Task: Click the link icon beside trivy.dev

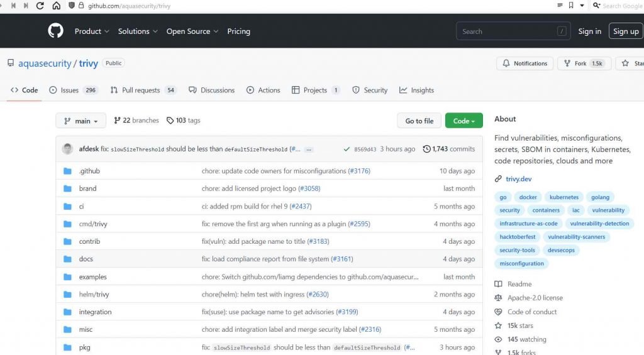Action: [x=498, y=178]
